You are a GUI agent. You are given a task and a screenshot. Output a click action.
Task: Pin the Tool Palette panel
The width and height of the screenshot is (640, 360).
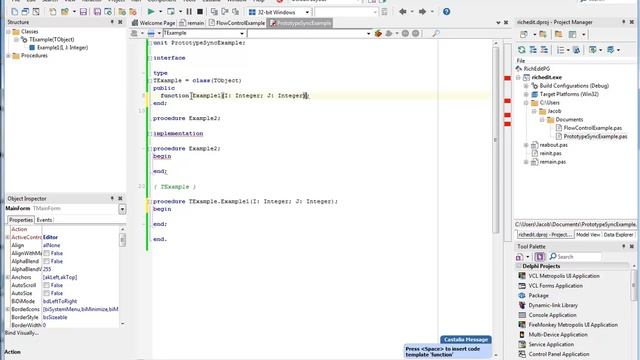[x=624, y=247]
